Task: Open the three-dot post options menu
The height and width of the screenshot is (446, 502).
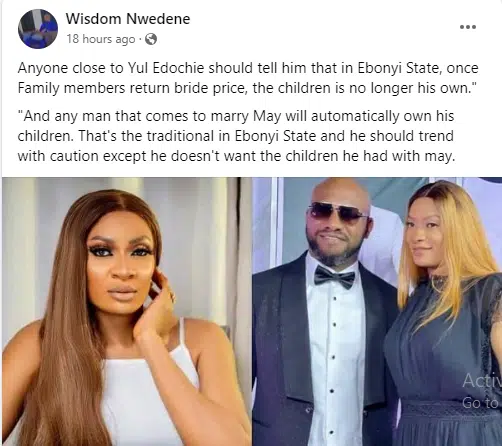Action: coord(468,27)
